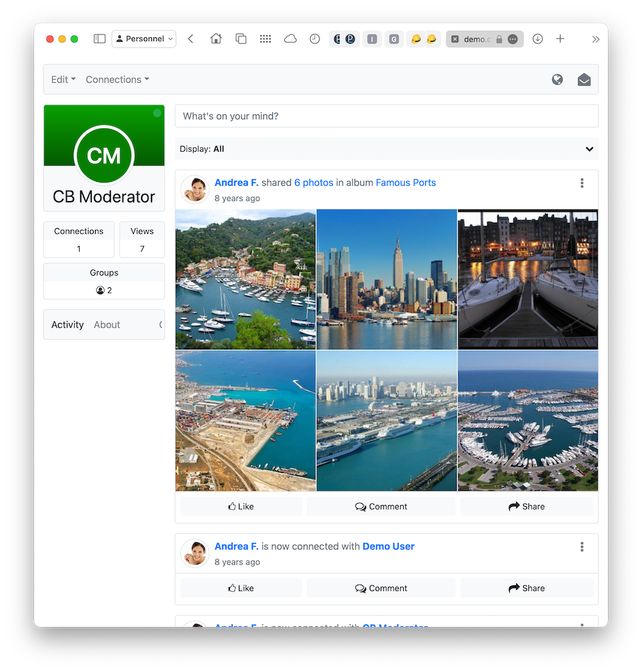Open the Connections menu dropdown

pyautogui.click(x=117, y=79)
